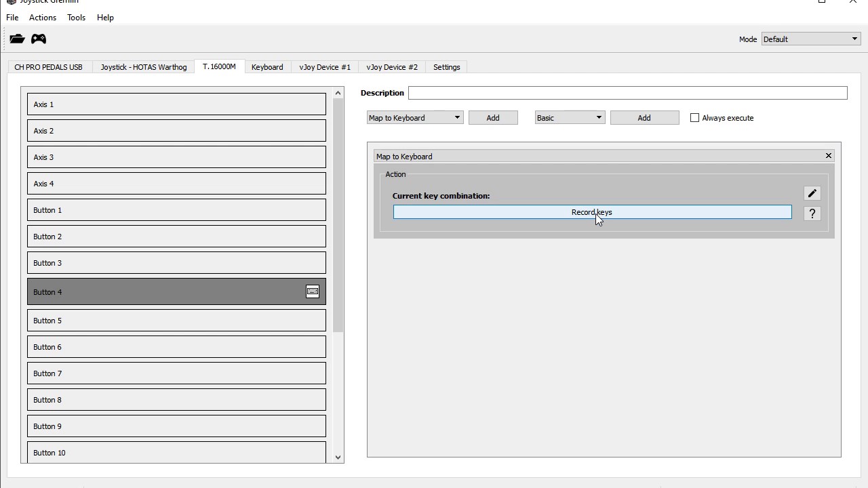Image resolution: width=868 pixels, height=488 pixels.
Task: Select Button 3 in the input list
Action: [176, 263]
